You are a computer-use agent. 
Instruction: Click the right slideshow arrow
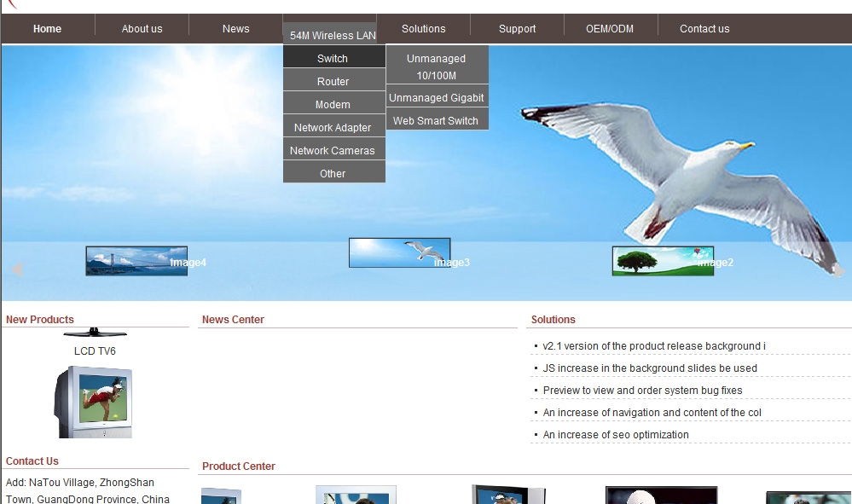coord(838,269)
